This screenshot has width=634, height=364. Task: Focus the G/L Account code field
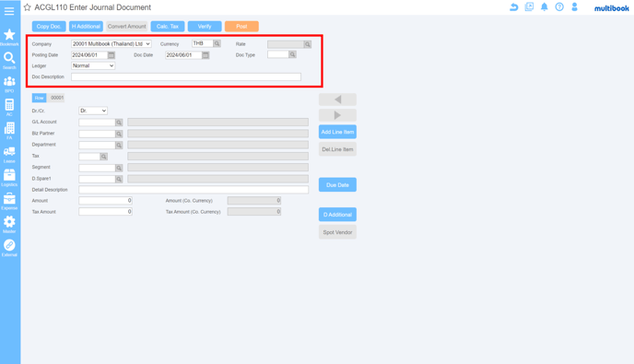[x=97, y=123]
